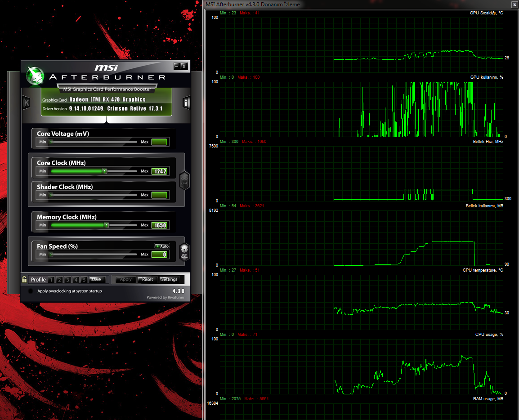The image size is (519, 420).
Task: Click the Memory Clock value field 1650
Action: click(159, 225)
